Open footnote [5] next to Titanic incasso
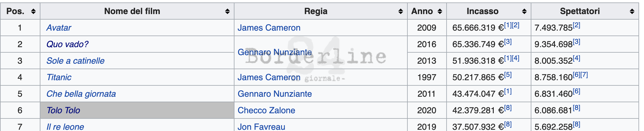 pos(508,75)
